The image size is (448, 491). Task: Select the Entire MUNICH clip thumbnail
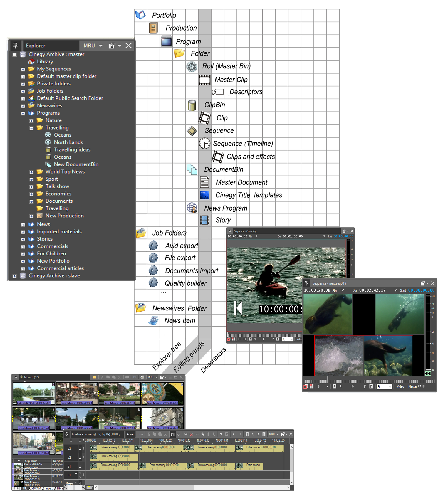click(34, 393)
